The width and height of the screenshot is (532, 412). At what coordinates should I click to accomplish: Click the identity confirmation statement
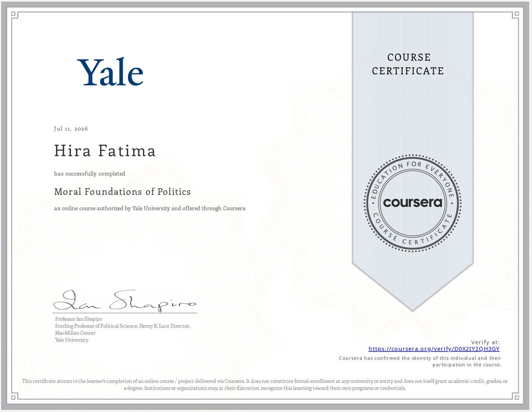point(420,361)
